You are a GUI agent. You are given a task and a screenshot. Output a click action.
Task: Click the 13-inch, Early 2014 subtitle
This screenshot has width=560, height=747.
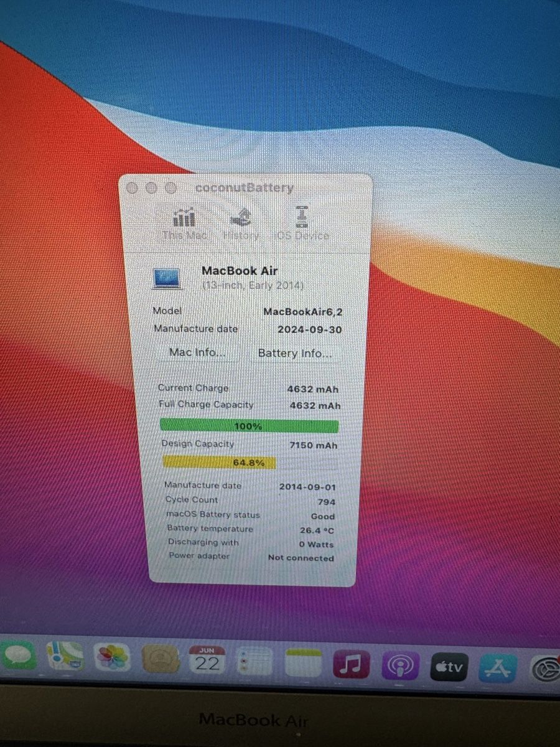[x=253, y=286]
